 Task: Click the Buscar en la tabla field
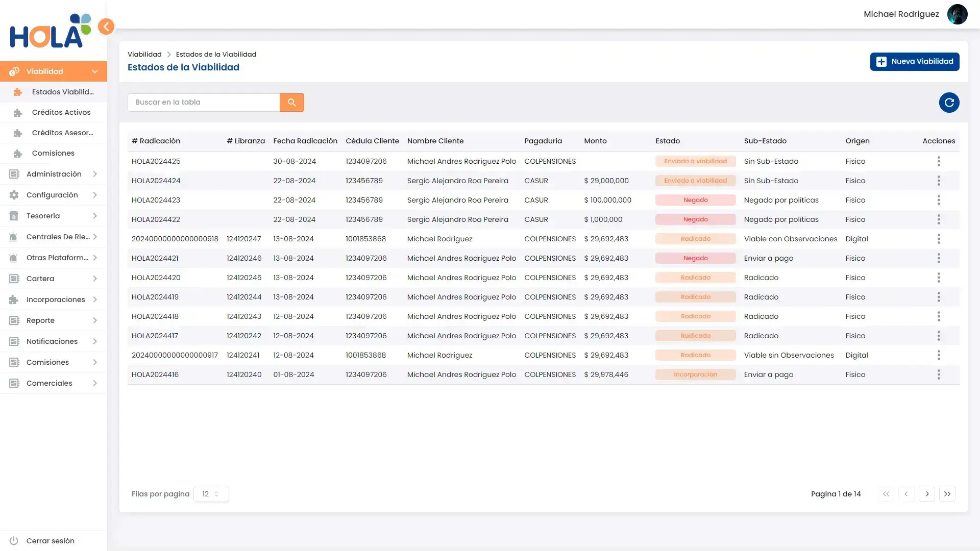coord(204,103)
